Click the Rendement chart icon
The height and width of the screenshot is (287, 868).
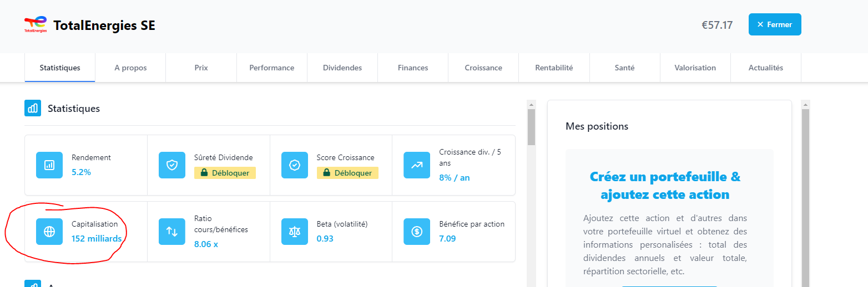pyautogui.click(x=49, y=165)
